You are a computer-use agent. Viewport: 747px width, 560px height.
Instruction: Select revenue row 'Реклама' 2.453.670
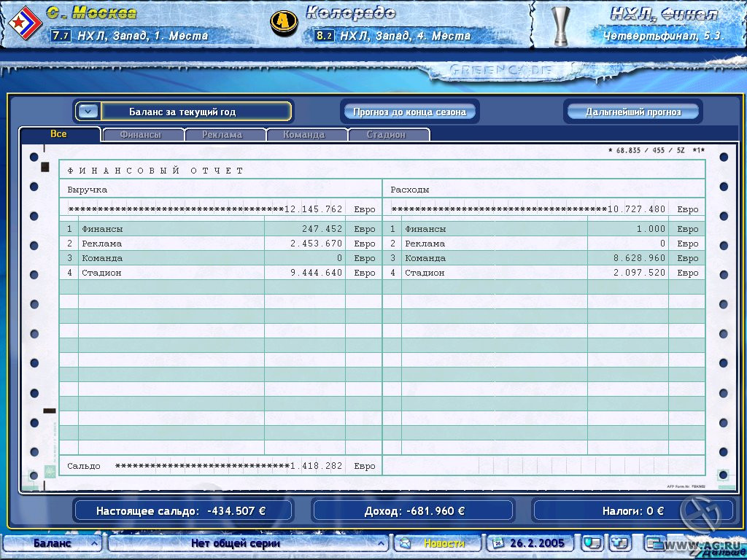(220, 244)
